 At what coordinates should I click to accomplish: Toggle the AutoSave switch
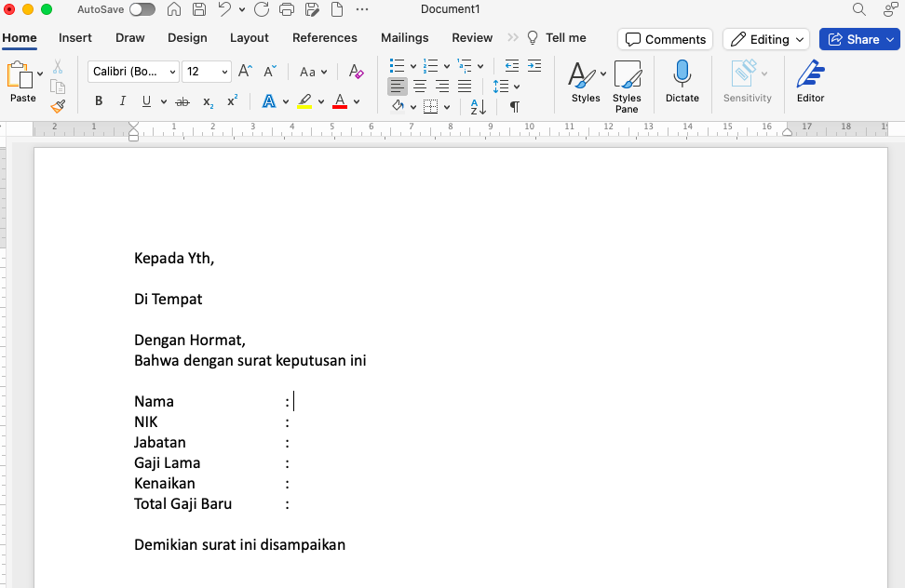click(142, 9)
